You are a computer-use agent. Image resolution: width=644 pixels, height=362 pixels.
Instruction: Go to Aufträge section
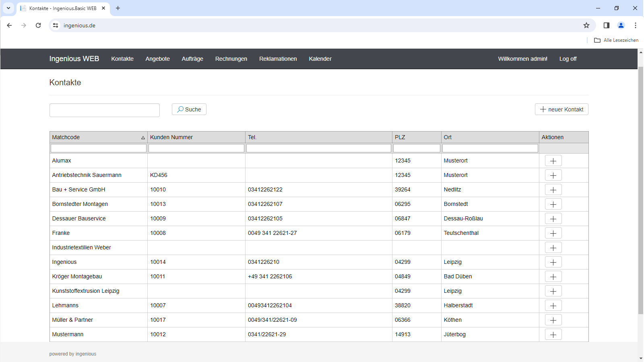(x=192, y=59)
